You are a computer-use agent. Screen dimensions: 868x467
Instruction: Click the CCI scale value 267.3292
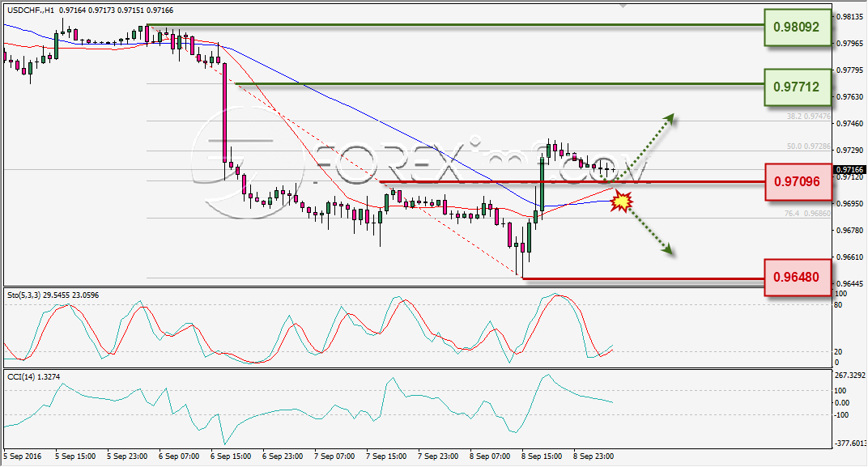click(x=849, y=376)
